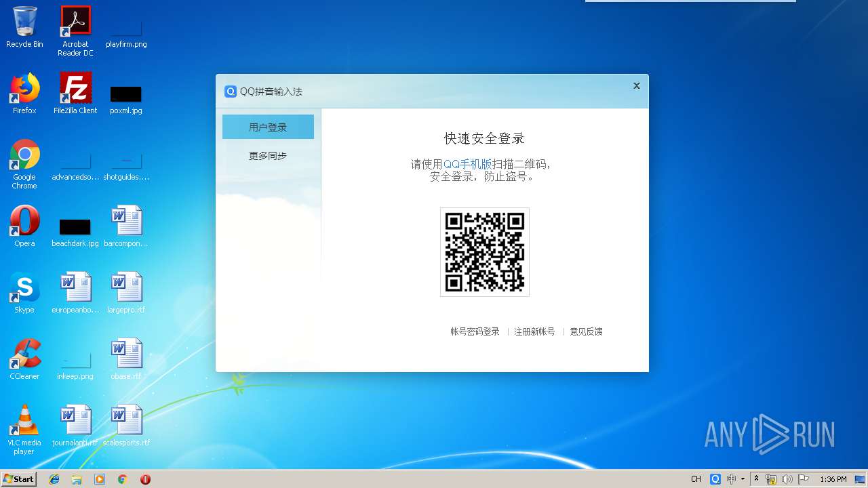Click the login QR code image

(485, 252)
